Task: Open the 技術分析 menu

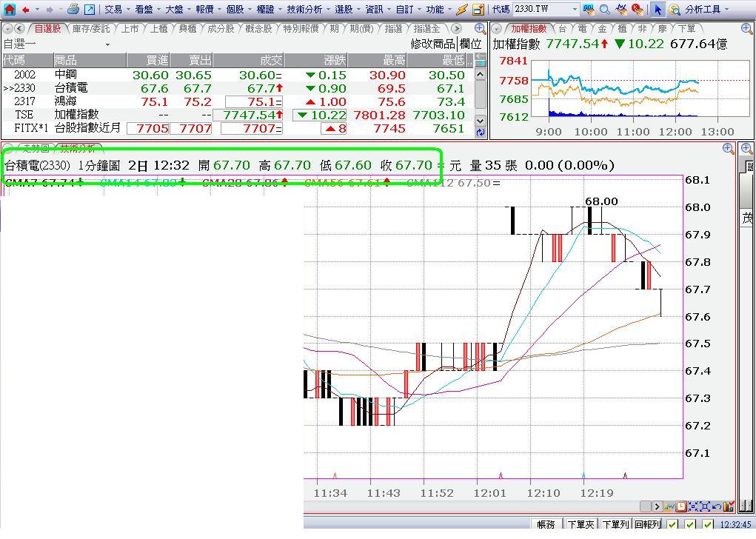Action: (307, 9)
